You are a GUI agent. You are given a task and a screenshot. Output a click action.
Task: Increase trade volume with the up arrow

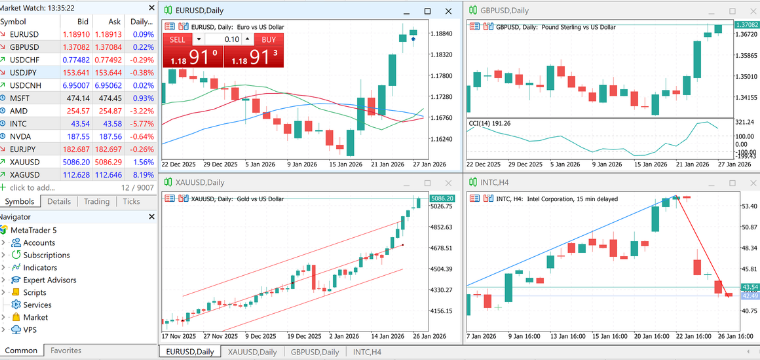coord(247,39)
